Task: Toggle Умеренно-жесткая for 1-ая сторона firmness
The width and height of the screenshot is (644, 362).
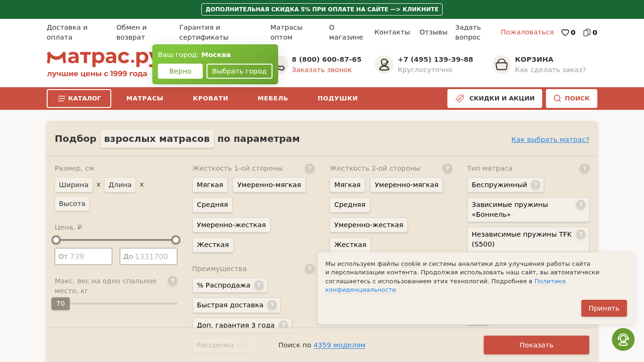Action: click(x=231, y=225)
